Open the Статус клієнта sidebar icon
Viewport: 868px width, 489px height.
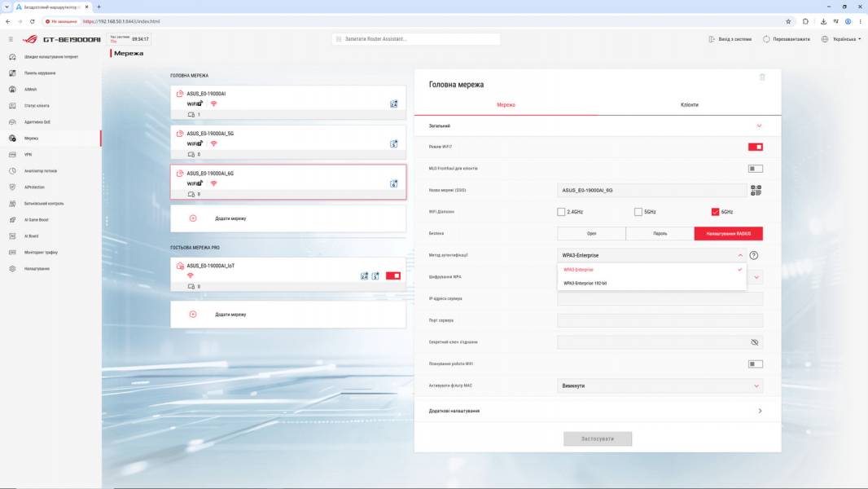click(x=12, y=106)
